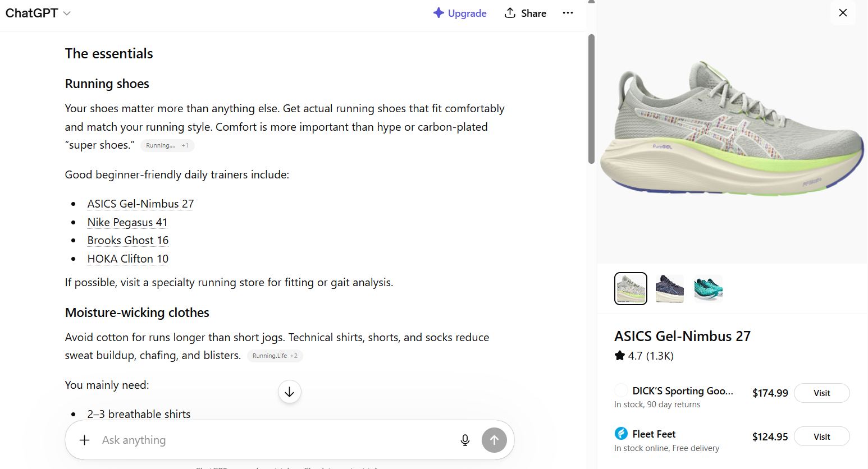The image size is (868, 469).
Task: Open the ASICS Gel-Nimbus 27 link
Action: point(140,204)
